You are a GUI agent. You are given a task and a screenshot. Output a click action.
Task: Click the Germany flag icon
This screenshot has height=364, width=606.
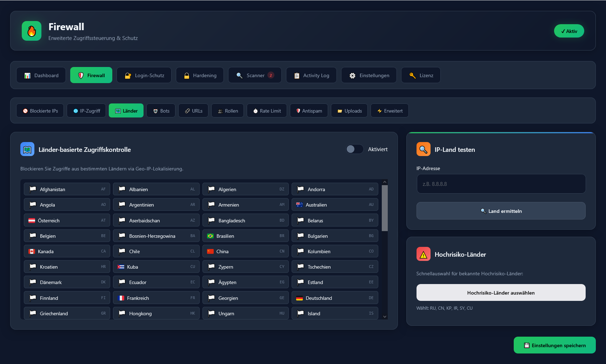299,298
